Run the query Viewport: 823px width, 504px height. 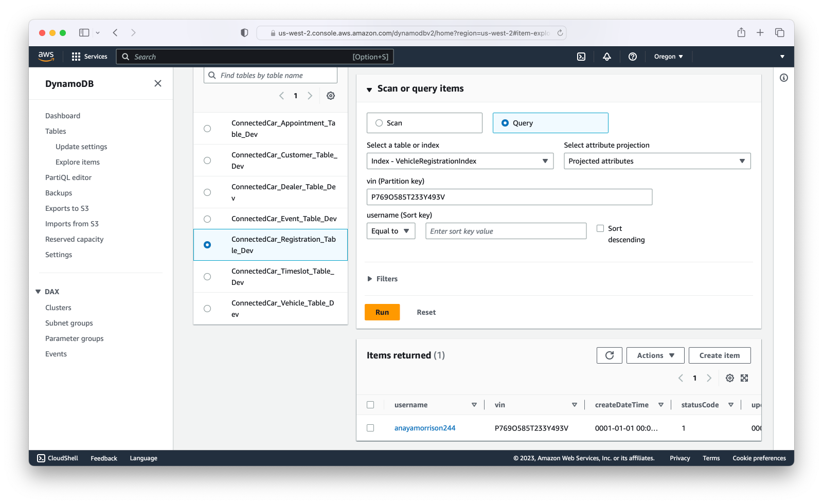pos(382,312)
